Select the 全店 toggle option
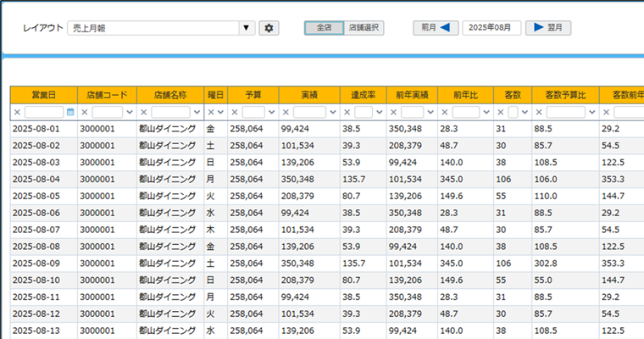The width and height of the screenshot is (644, 339). click(x=324, y=28)
